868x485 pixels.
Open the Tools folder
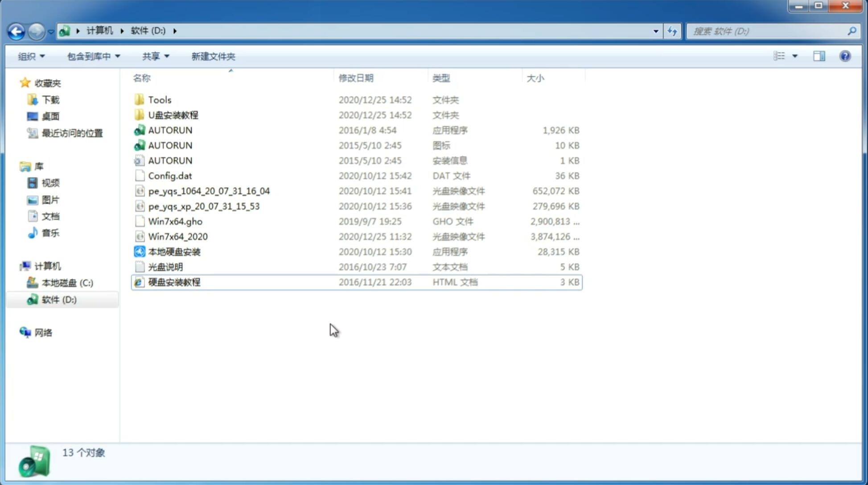(x=160, y=99)
